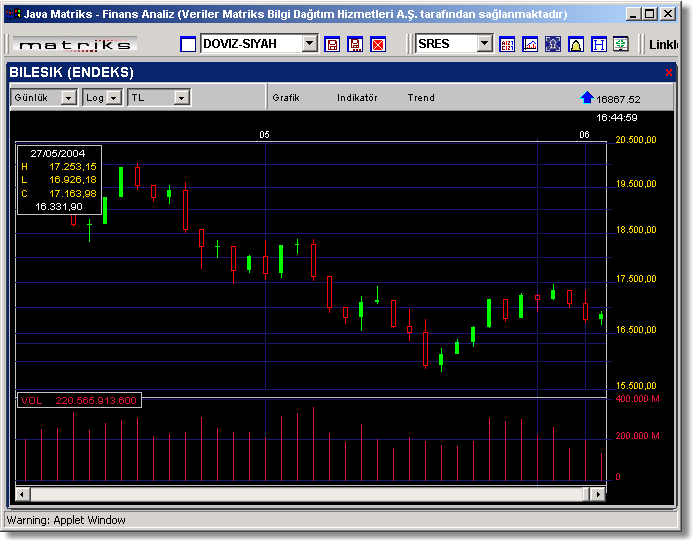
Task: Click the green terminal icon in toolbar
Action: point(621,45)
